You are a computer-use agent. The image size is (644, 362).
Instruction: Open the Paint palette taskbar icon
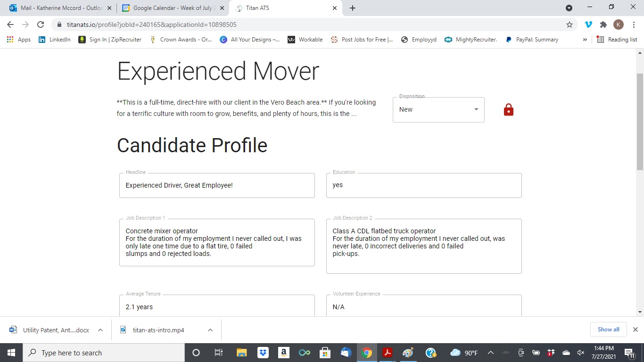(x=408, y=353)
